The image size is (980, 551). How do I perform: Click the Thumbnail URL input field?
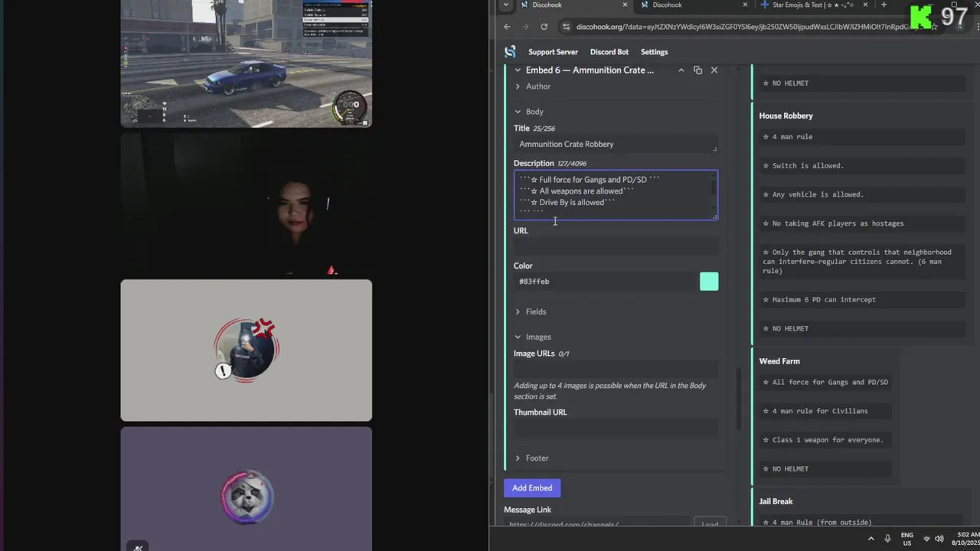(x=616, y=429)
